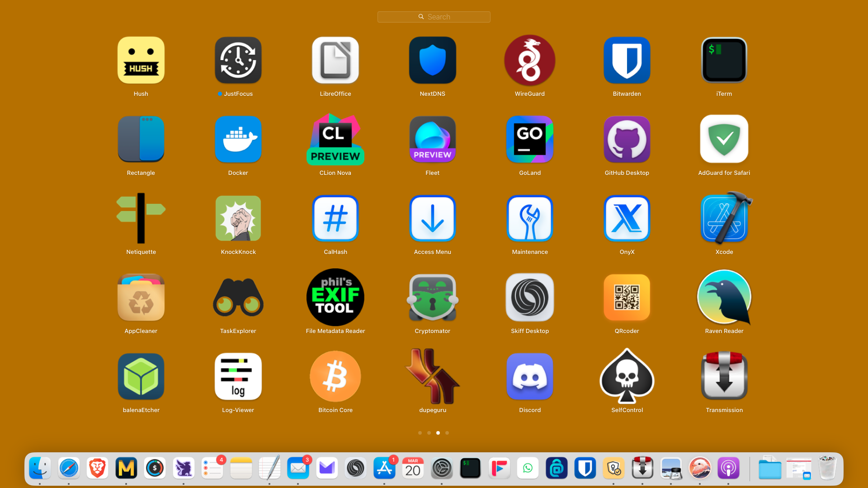The image size is (868, 488).
Task: Launch the QRcoder app
Action: pyautogui.click(x=627, y=297)
